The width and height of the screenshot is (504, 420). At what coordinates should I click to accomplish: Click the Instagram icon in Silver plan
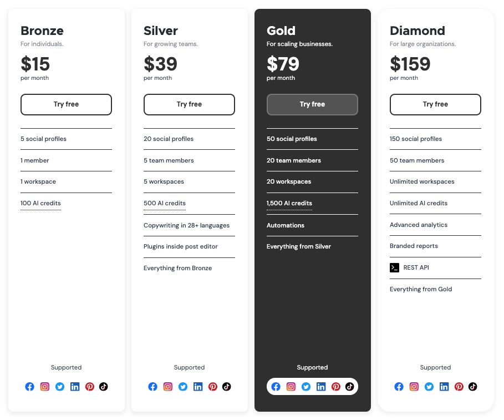168,387
